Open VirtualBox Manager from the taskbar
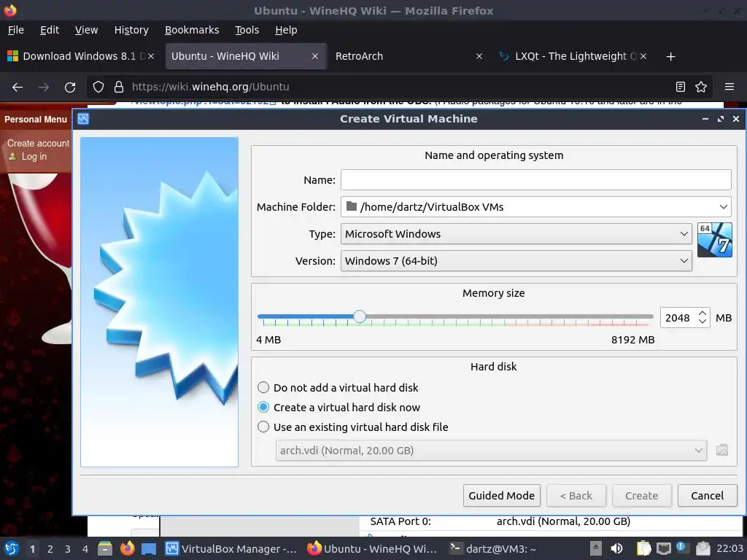 coord(231,548)
